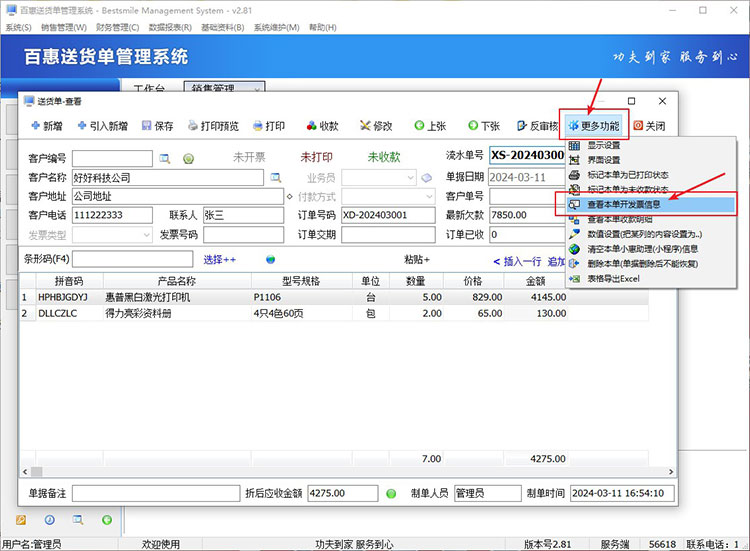Click the search window icon at bottom left
Viewport: 750px width, 551px height.
(x=78, y=520)
